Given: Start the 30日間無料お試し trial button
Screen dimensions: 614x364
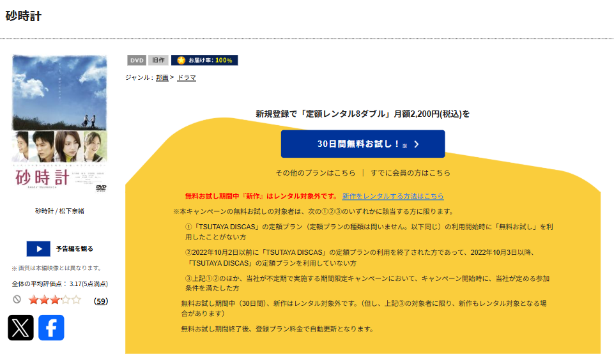Looking at the screenshot, I should (x=363, y=144).
